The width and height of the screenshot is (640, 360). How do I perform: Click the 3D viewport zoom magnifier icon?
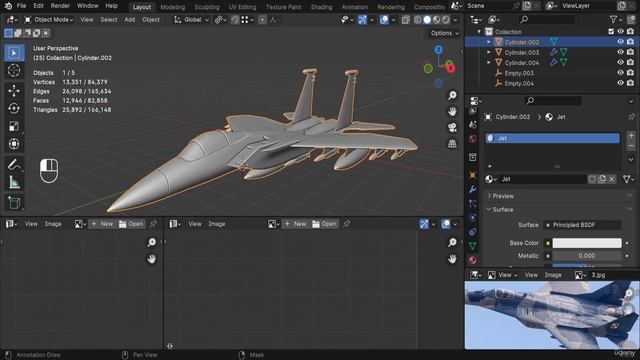coord(452,96)
